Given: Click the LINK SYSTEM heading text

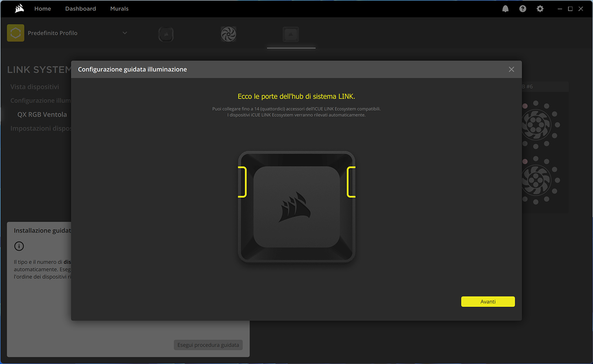Looking at the screenshot, I should (x=39, y=70).
